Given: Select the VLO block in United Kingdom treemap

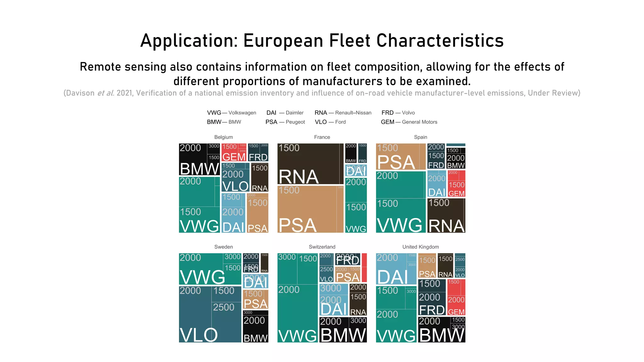Looking at the screenshot, I should pos(460,266).
